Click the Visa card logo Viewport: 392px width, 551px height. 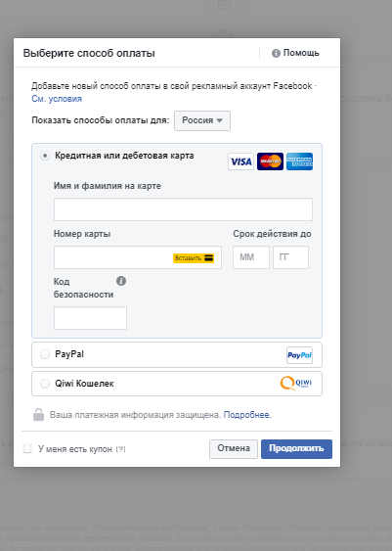coord(240,161)
